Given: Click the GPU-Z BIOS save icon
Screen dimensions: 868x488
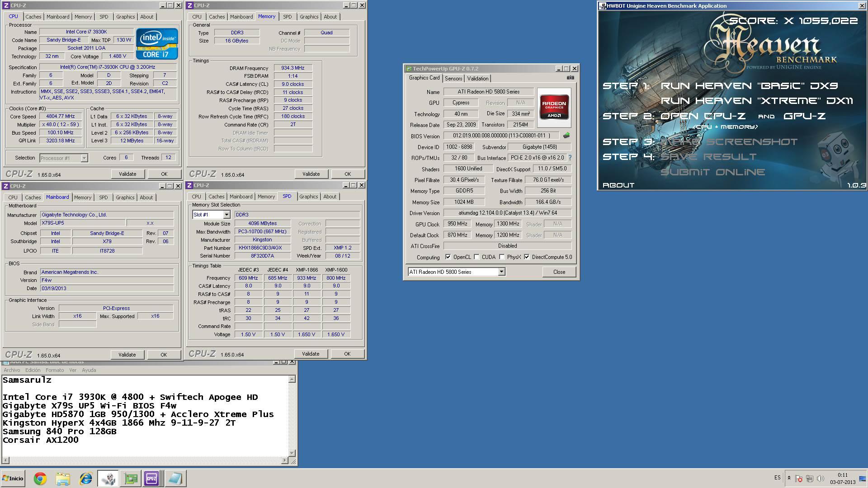Looking at the screenshot, I should click(566, 136).
